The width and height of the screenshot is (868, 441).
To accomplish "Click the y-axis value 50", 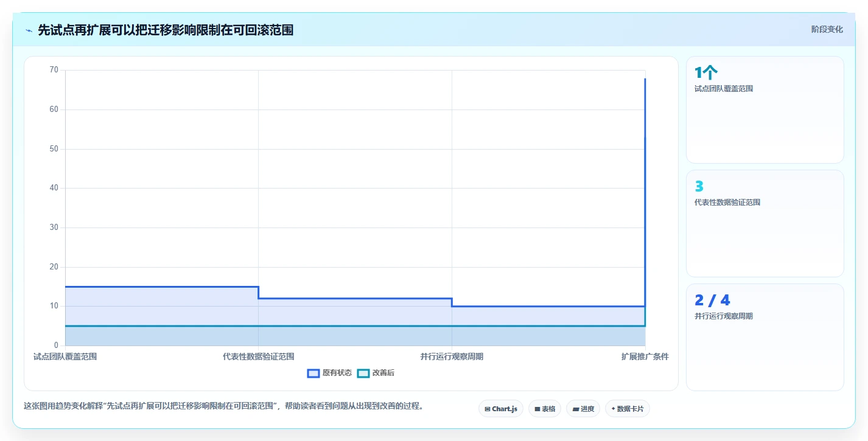I will click(54, 149).
